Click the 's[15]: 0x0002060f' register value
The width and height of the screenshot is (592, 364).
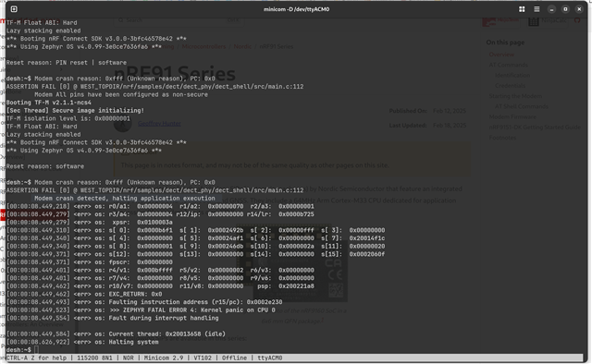click(353, 254)
